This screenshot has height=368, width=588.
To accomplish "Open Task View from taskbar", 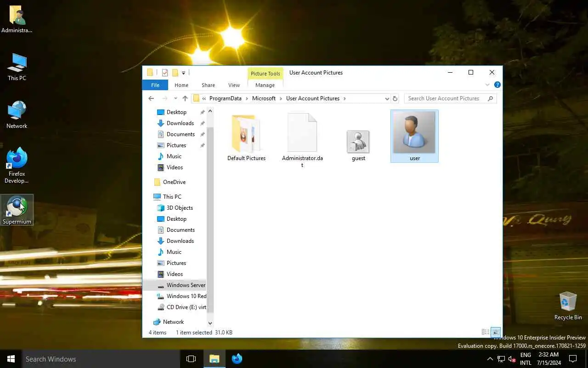I will [x=191, y=359].
